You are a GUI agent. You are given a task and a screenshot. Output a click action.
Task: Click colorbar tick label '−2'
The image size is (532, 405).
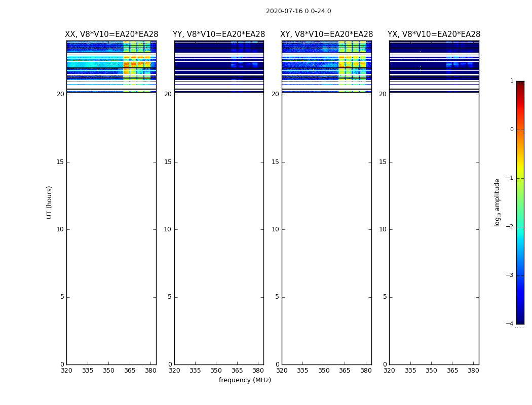510,226
